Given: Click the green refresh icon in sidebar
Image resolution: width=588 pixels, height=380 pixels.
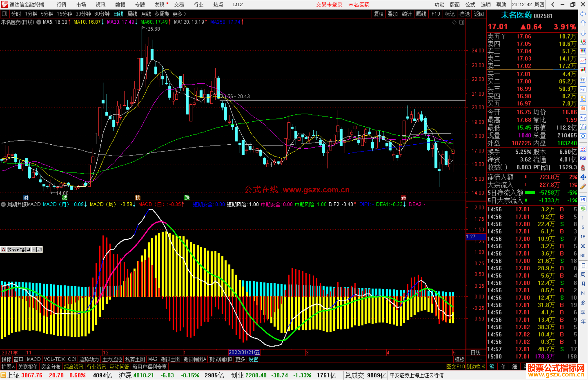Looking at the screenshot, I should pos(583,208).
